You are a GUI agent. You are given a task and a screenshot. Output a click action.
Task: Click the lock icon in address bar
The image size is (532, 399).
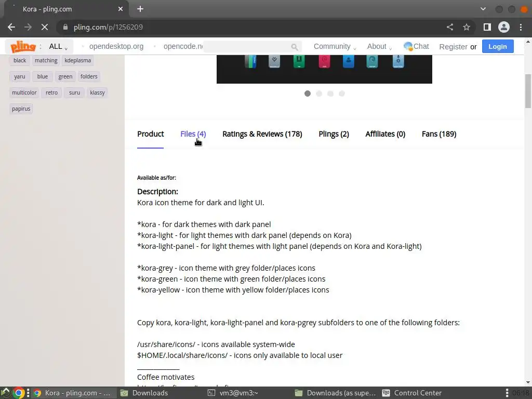pos(65,27)
